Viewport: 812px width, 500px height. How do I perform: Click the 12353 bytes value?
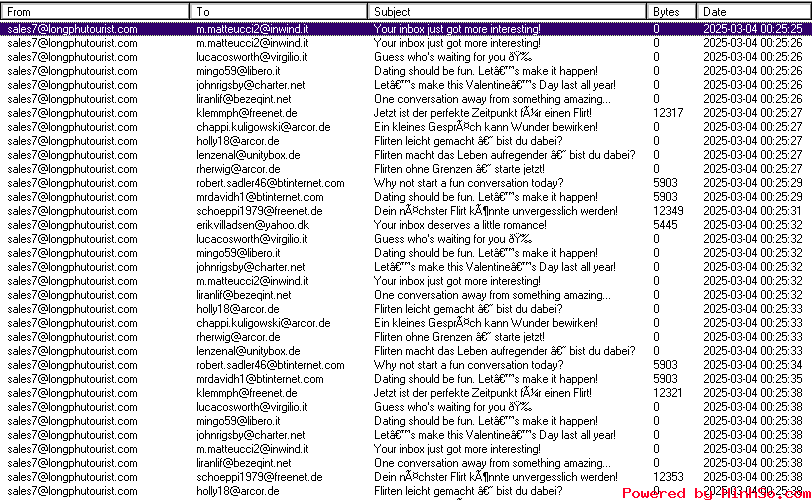[x=668, y=476]
